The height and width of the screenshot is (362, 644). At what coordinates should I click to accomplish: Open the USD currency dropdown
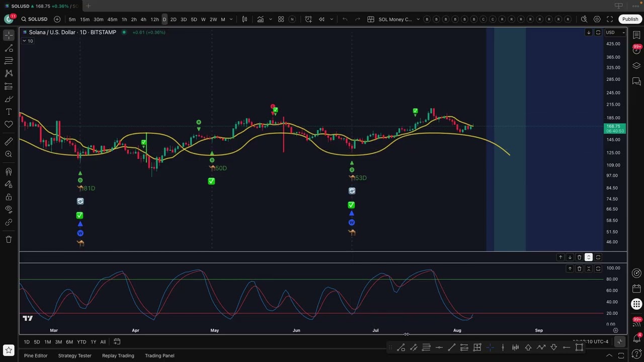[615, 33]
